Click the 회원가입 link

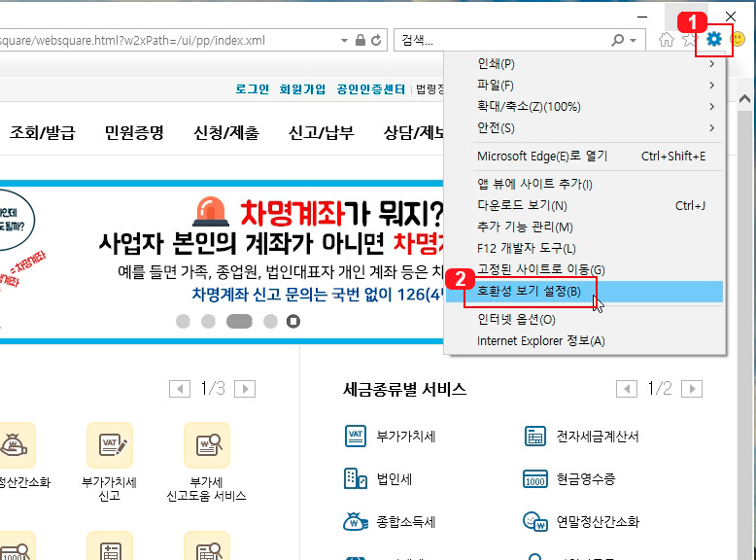click(x=303, y=89)
